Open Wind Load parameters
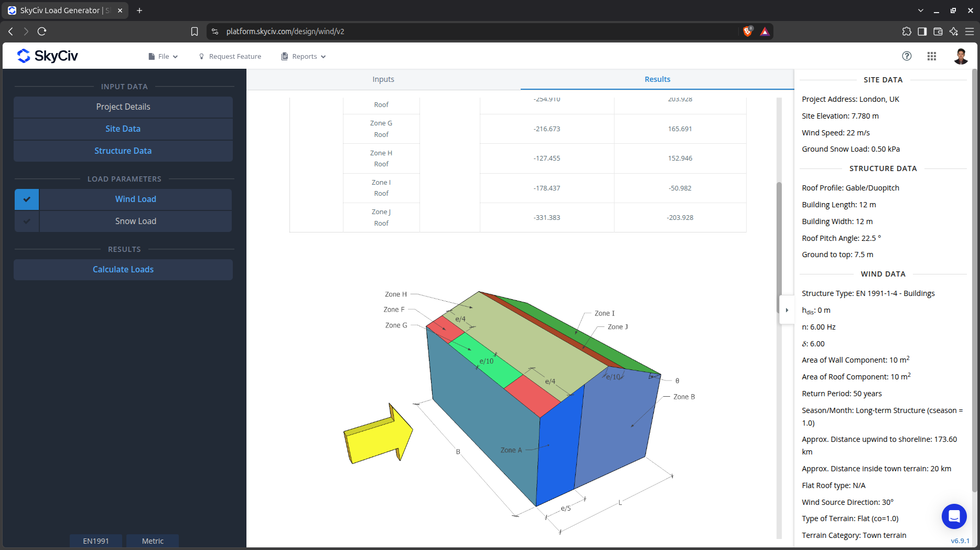This screenshot has width=980, height=550. (x=136, y=199)
